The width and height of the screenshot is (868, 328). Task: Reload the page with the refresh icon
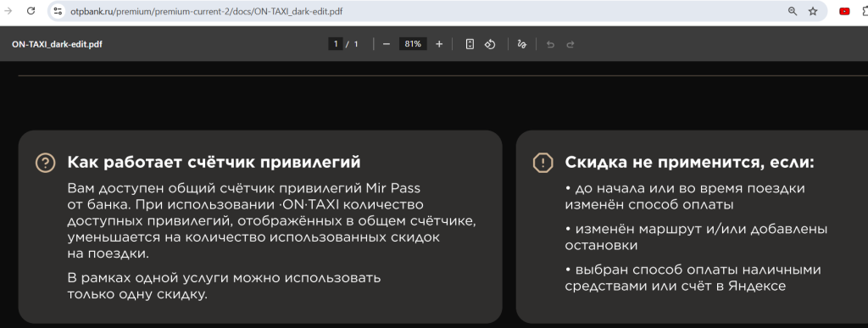tap(31, 11)
